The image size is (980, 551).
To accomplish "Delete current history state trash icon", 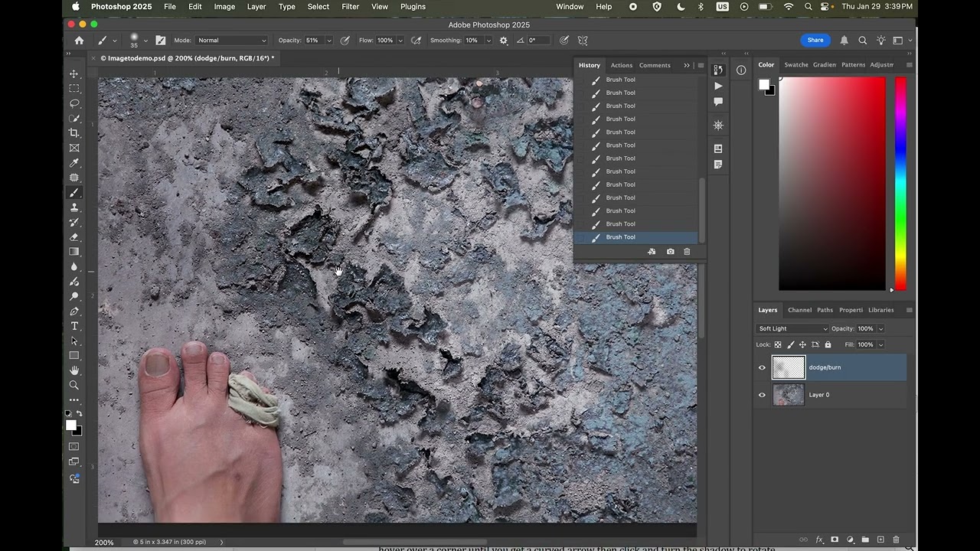I will coord(687,252).
